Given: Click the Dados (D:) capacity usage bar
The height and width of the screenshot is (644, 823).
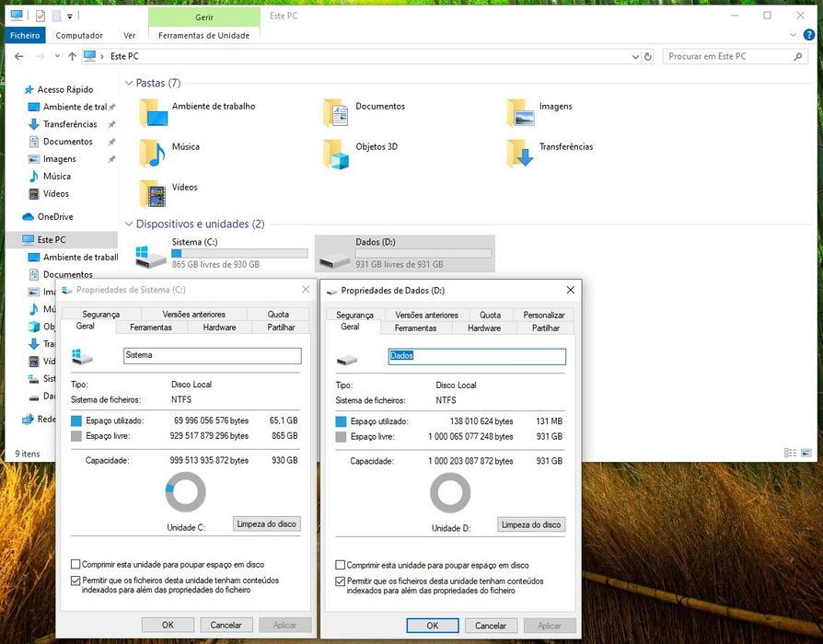Looking at the screenshot, I should 423,253.
